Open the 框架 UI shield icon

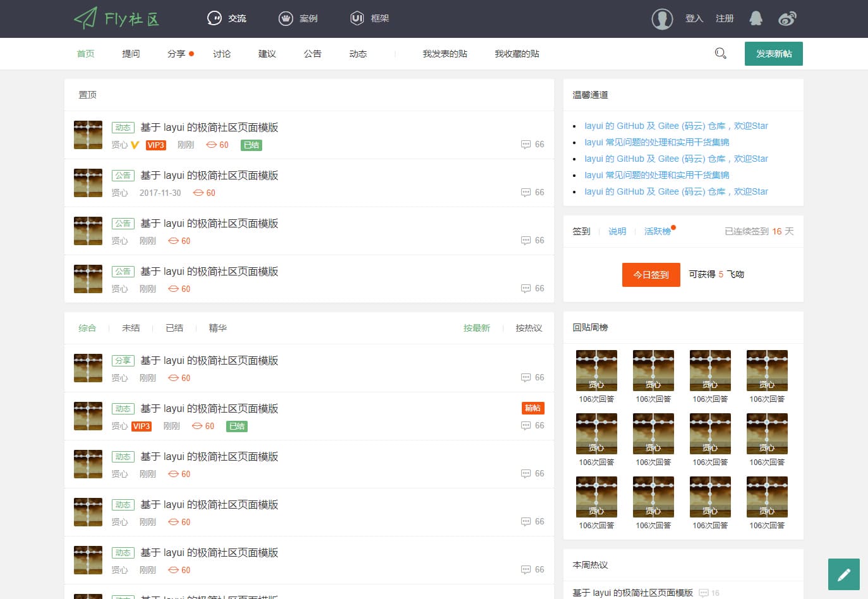click(x=357, y=18)
